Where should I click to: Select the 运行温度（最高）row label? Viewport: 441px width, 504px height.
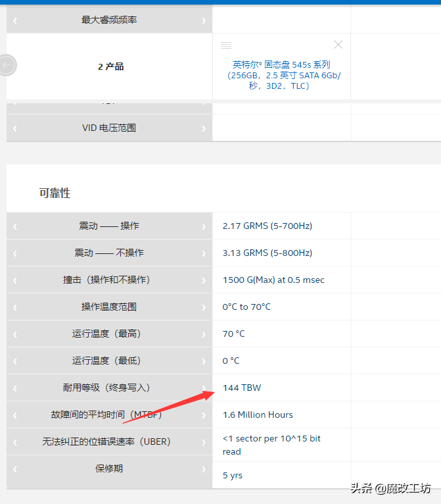[109, 334]
